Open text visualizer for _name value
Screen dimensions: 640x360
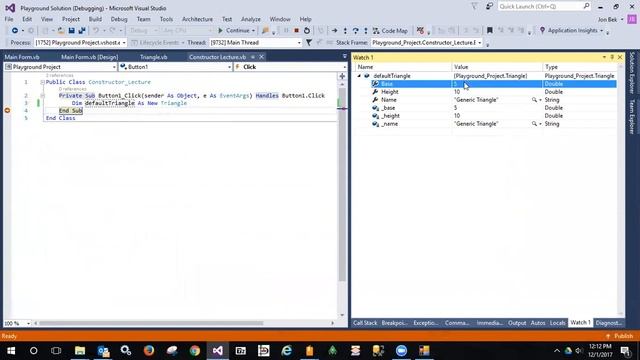click(534, 124)
